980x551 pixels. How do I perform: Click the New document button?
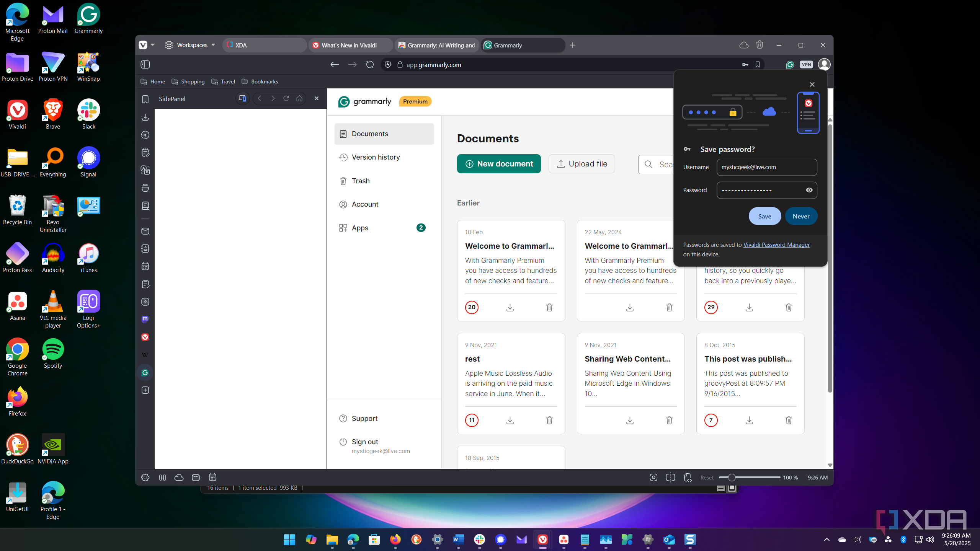tap(499, 164)
